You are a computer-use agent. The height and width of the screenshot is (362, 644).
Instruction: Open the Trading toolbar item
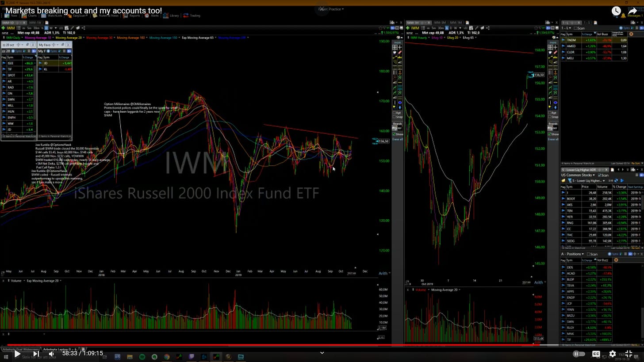[x=192, y=15]
